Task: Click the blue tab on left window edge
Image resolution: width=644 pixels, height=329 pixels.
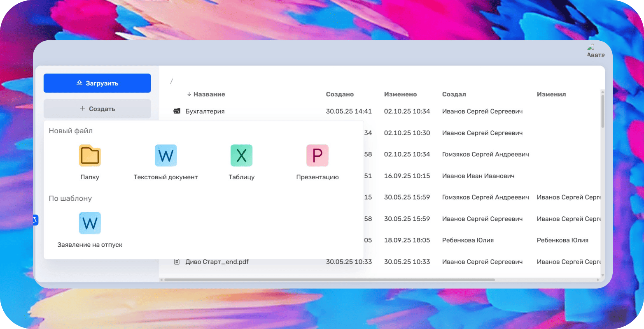Action: coord(35,220)
